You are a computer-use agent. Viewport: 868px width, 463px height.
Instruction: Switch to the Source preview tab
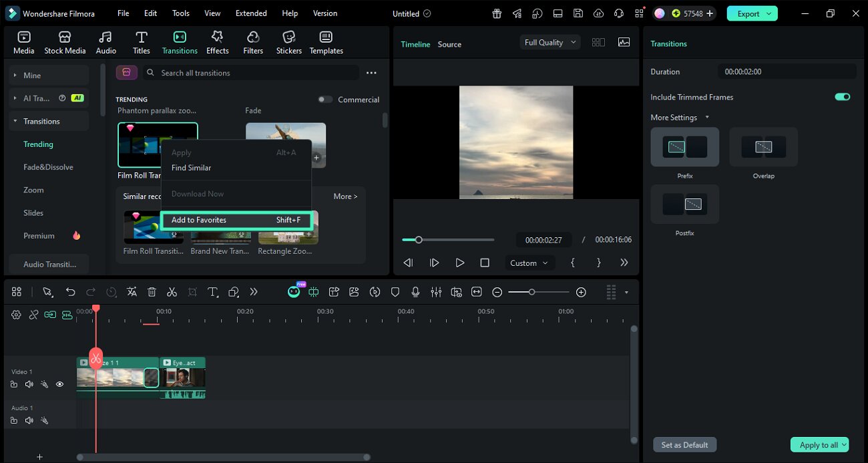pyautogui.click(x=449, y=44)
